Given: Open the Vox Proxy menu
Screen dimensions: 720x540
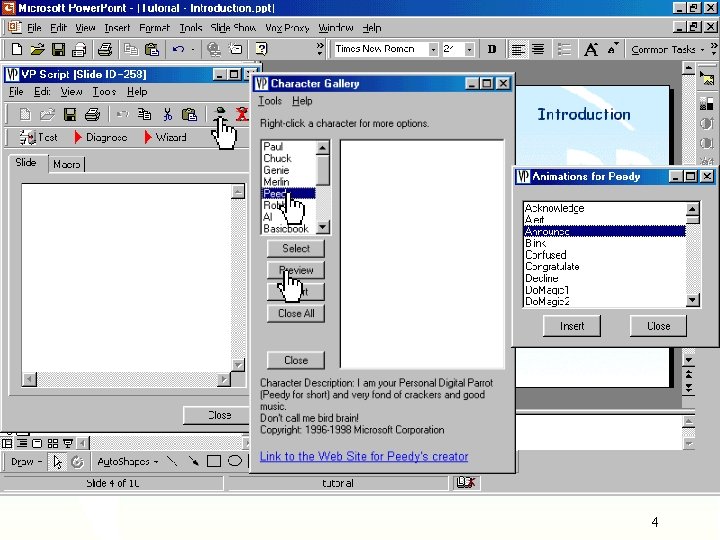Looking at the screenshot, I should (287, 28).
